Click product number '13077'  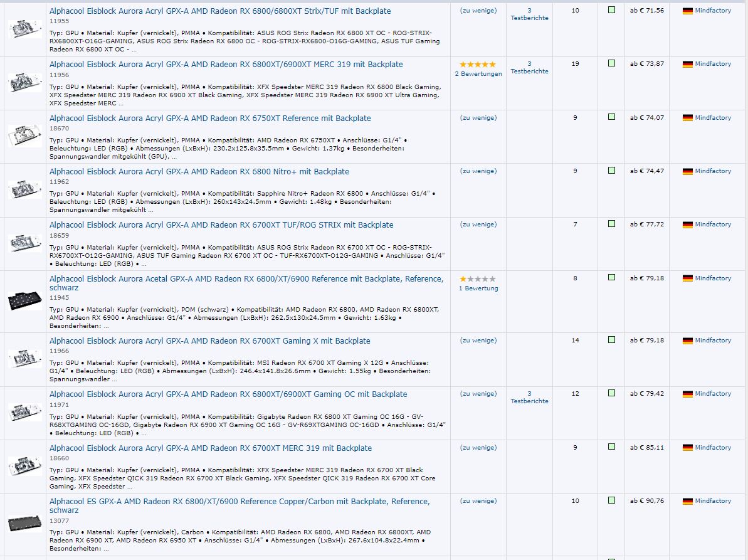tap(59, 521)
